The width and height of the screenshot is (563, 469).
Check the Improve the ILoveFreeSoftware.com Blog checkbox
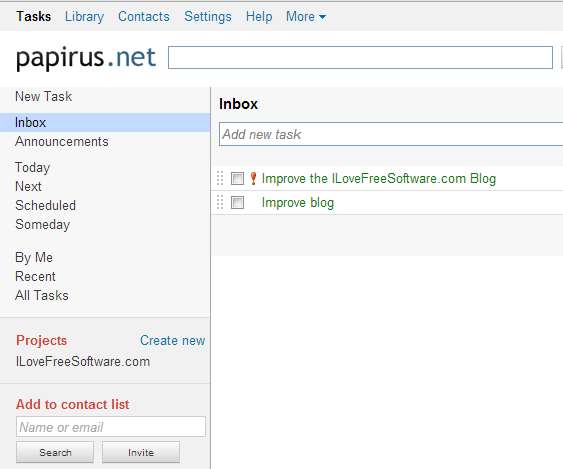[237, 178]
